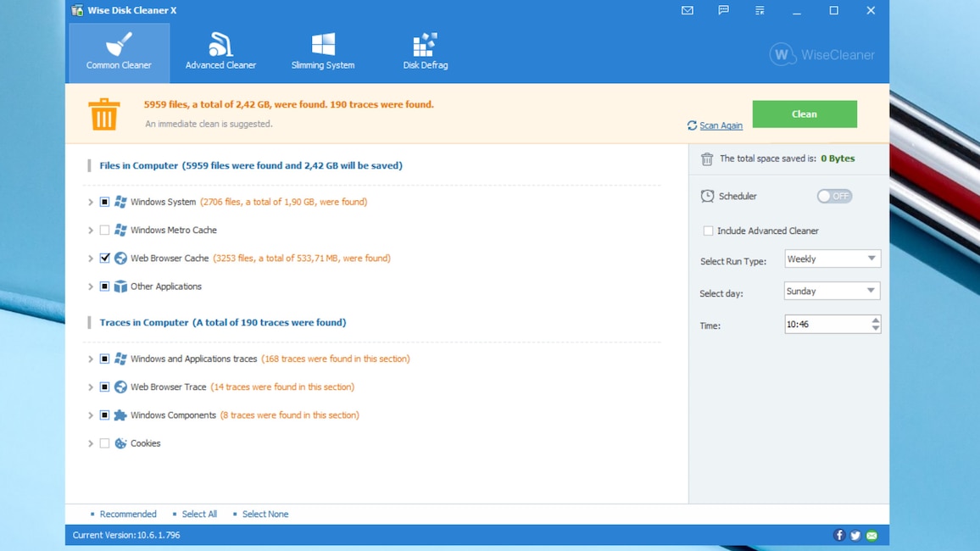This screenshot has height=551, width=980.
Task: Toggle the Other Applications checkbox
Action: click(104, 287)
